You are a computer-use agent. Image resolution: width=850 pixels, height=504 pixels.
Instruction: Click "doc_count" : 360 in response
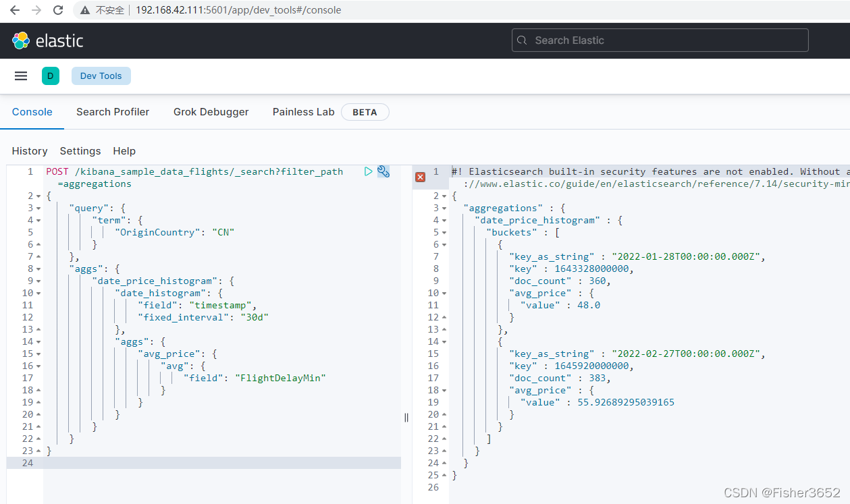[560, 281]
